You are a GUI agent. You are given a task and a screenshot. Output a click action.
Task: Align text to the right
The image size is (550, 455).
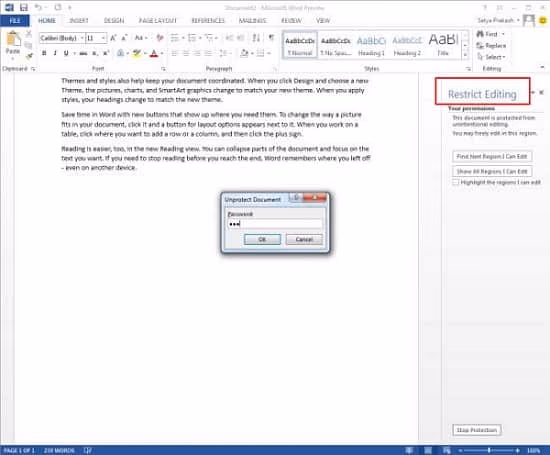click(x=197, y=53)
